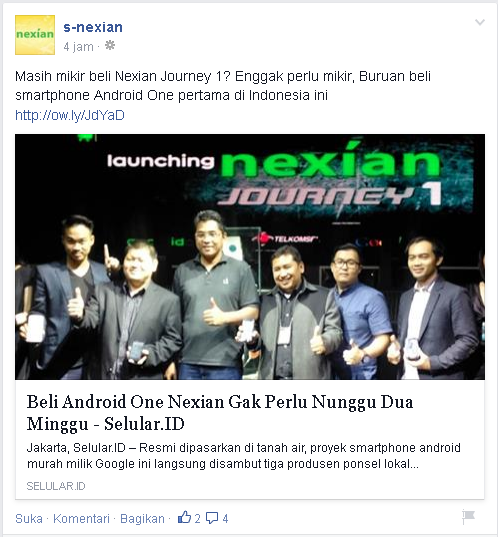Click the nexian profile logo picture

(x=35, y=35)
